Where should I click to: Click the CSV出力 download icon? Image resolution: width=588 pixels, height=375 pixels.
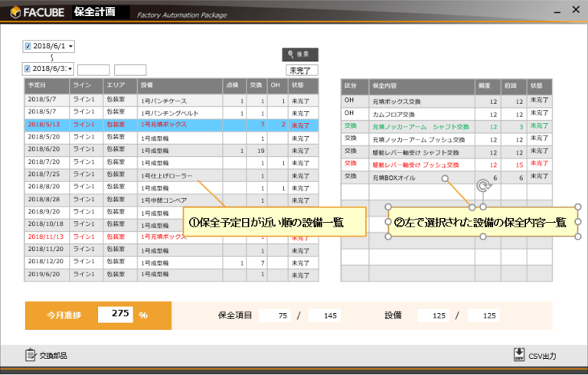click(519, 354)
